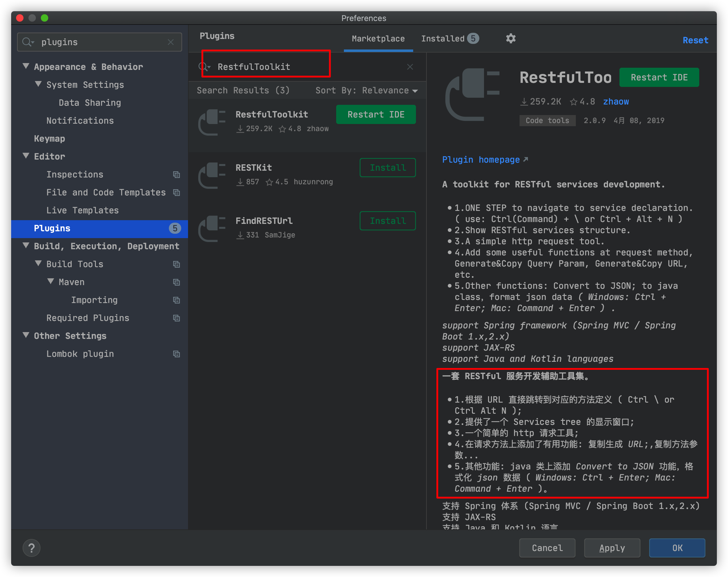Clear the plugins settings search field
The height and width of the screenshot is (577, 728).
(170, 42)
